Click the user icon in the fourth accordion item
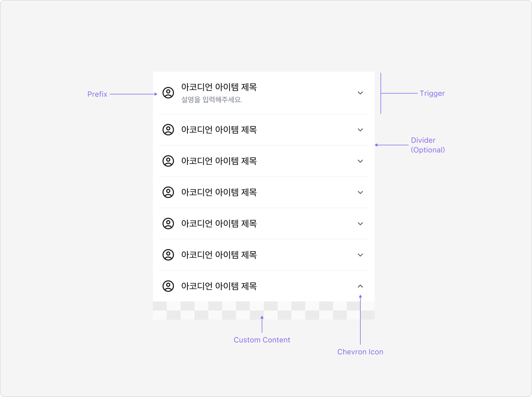This screenshot has width=532, height=397. (x=168, y=193)
